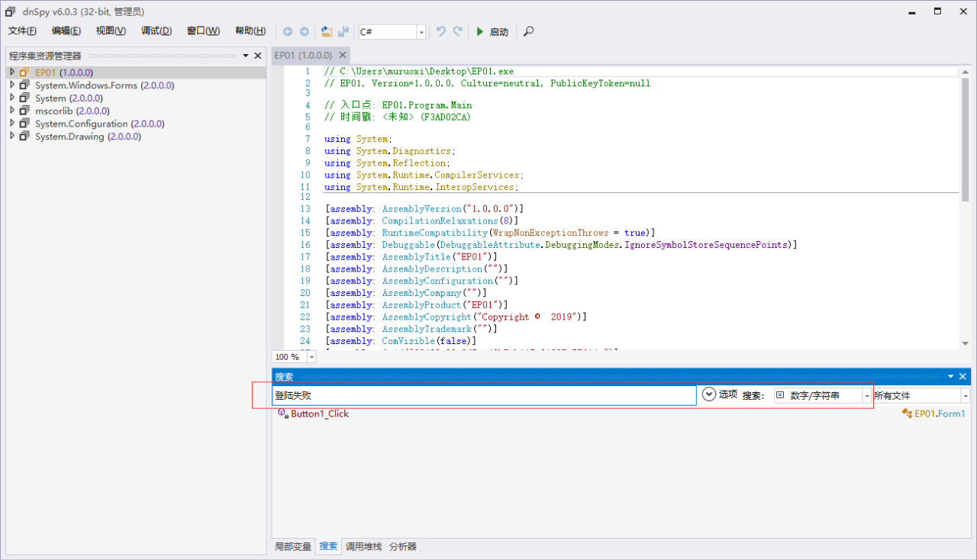Image resolution: width=977 pixels, height=560 pixels.
Task: Close the 搜索 panel
Action: pos(962,376)
